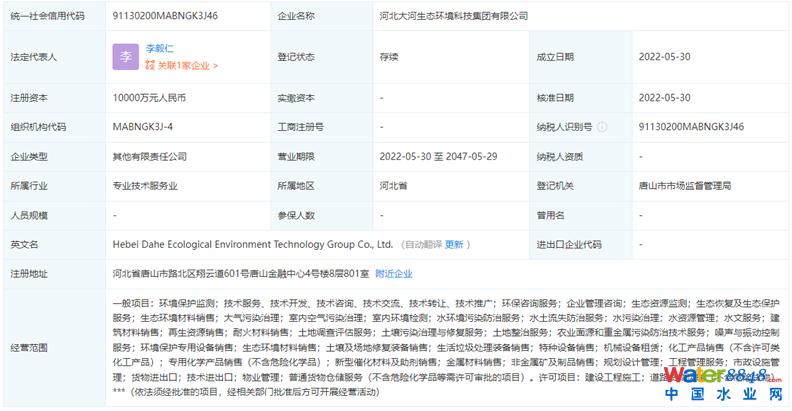
Task: Click the 其他有限责任公司 company type value
Action: [x=150, y=157]
